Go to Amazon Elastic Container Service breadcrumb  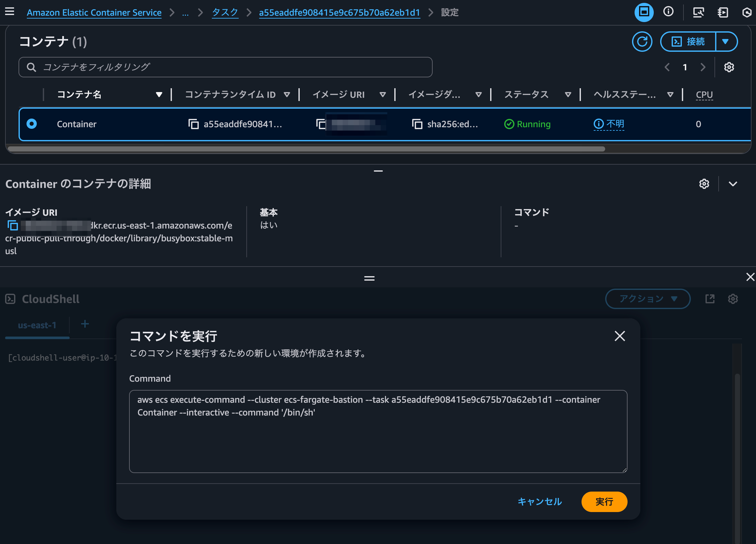click(x=94, y=13)
